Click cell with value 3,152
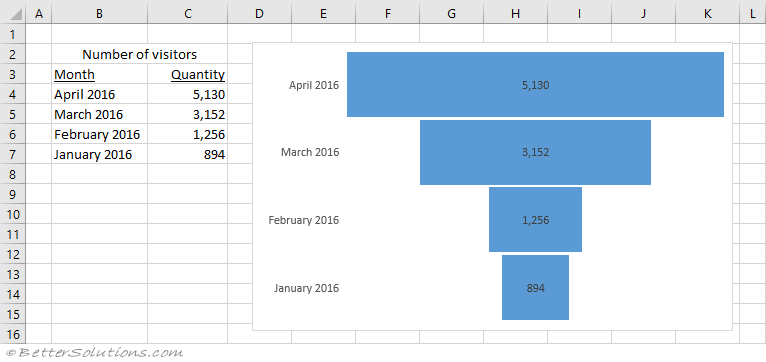Viewport: 766px width, 362px height. 188,114
